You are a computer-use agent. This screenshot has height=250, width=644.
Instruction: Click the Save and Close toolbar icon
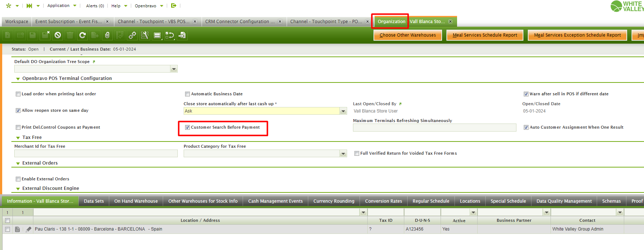click(45, 35)
